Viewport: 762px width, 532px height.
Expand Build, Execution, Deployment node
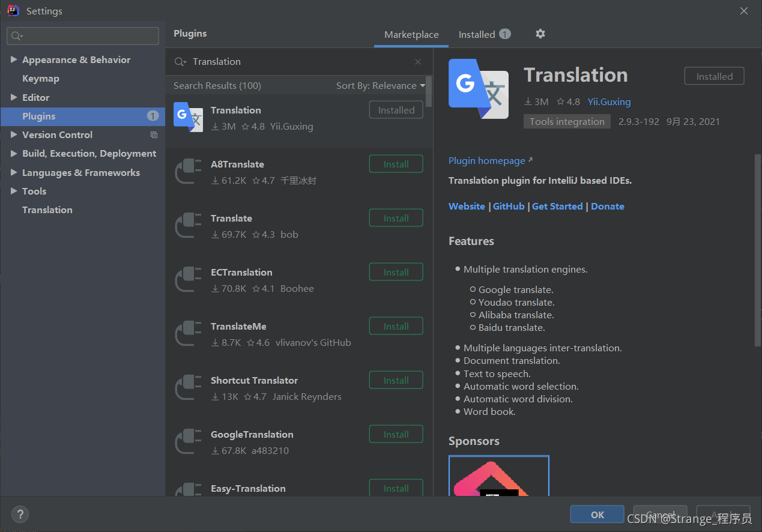14,154
